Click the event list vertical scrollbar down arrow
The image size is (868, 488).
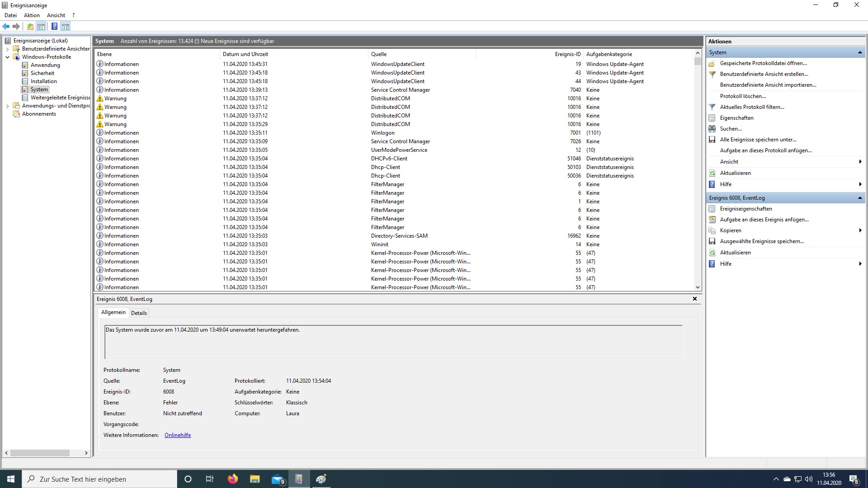[x=698, y=287]
